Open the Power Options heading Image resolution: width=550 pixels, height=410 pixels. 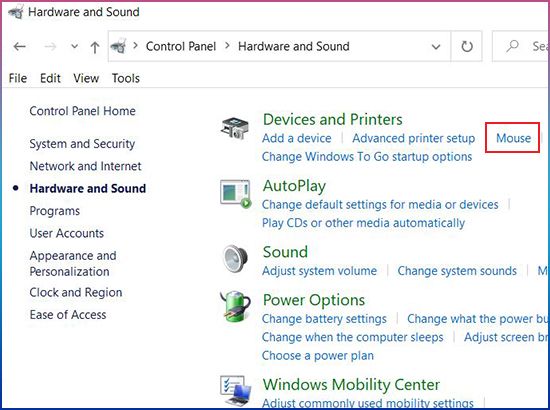point(314,300)
